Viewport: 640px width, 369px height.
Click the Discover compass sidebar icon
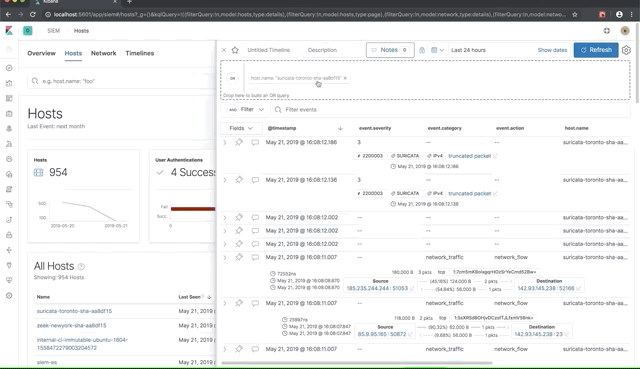tap(9, 68)
